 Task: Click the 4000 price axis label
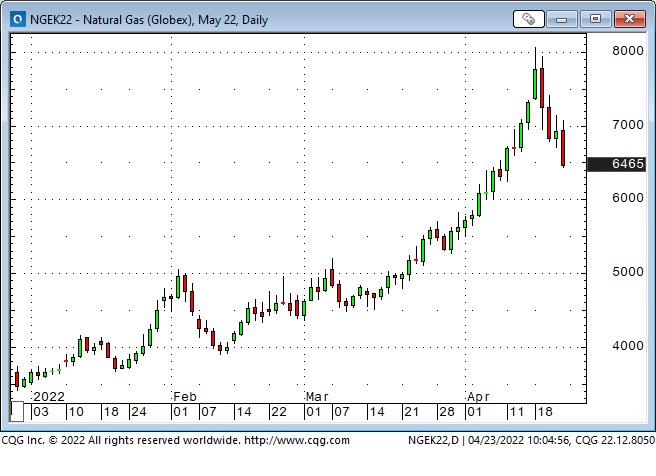coord(628,346)
